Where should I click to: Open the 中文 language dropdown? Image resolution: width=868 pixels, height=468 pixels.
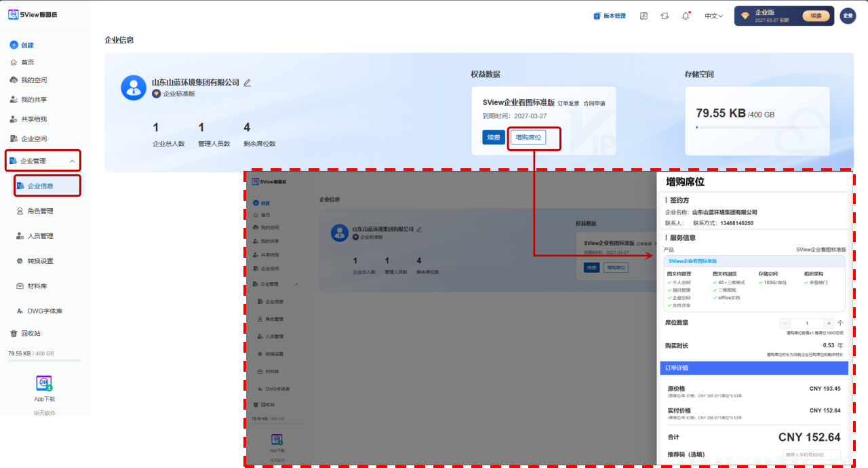coord(714,16)
